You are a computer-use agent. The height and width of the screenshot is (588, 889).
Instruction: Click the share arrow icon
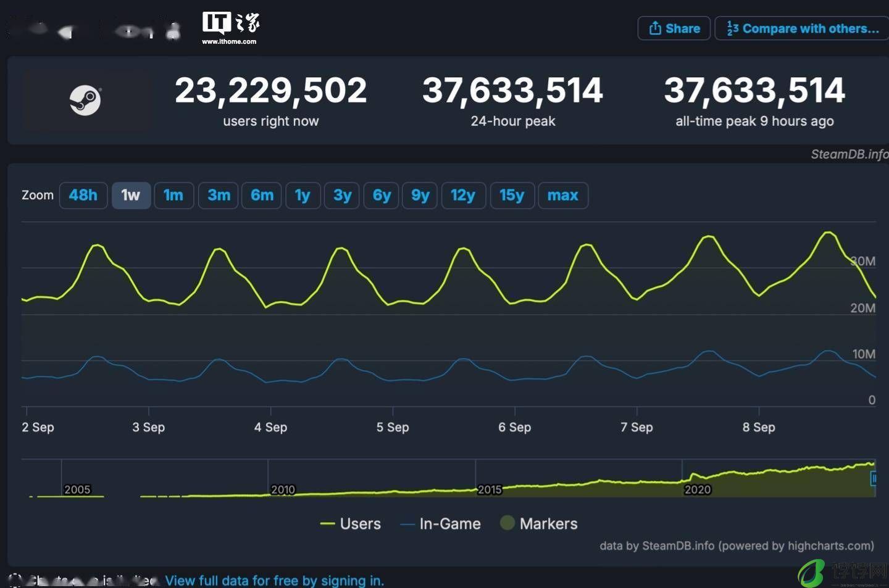pyautogui.click(x=655, y=28)
